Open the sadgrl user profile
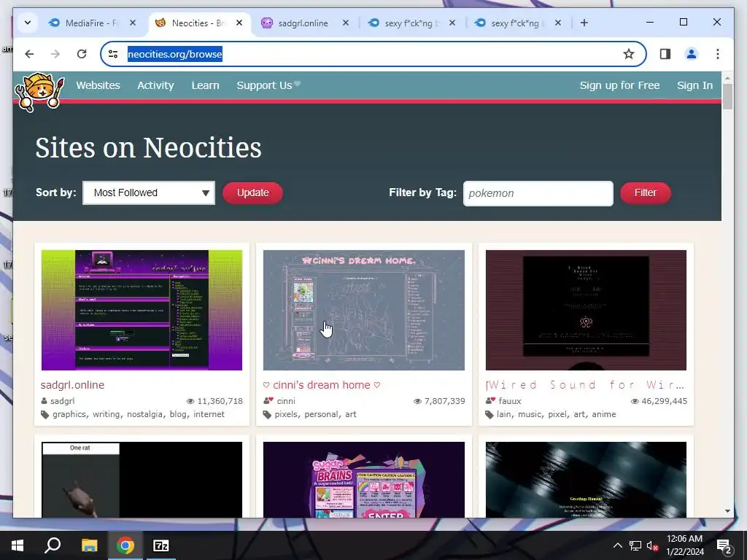This screenshot has width=747, height=560. [x=63, y=401]
